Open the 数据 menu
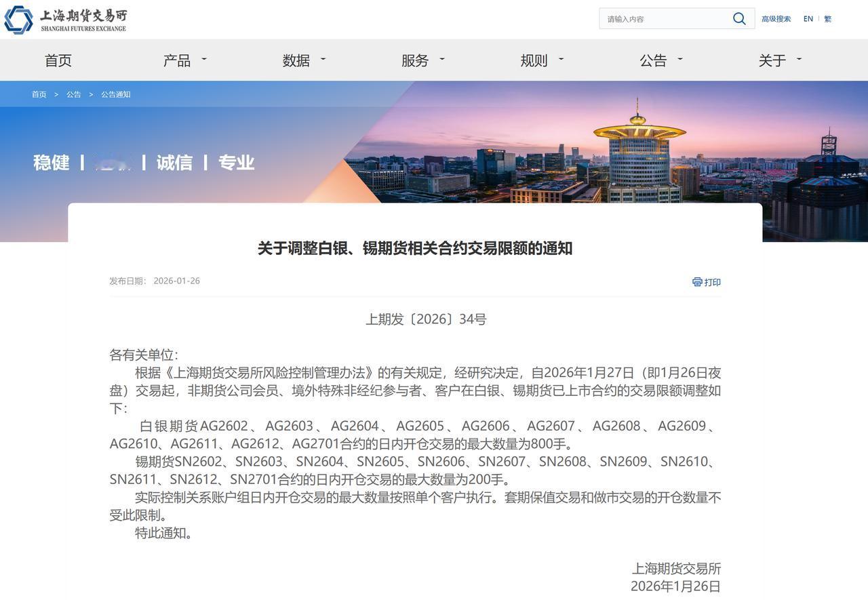Image resolution: width=868 pixels, height=600 pixels. [296, 60]
